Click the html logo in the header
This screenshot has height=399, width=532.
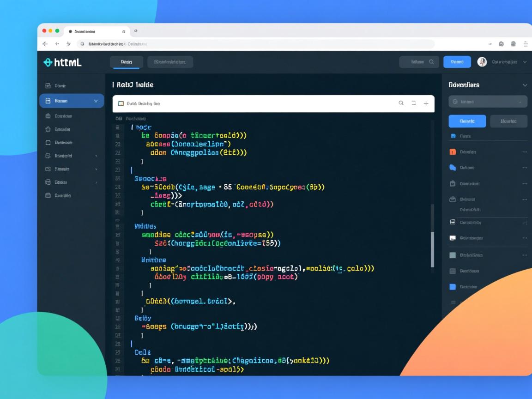click(x=62, y=62)
